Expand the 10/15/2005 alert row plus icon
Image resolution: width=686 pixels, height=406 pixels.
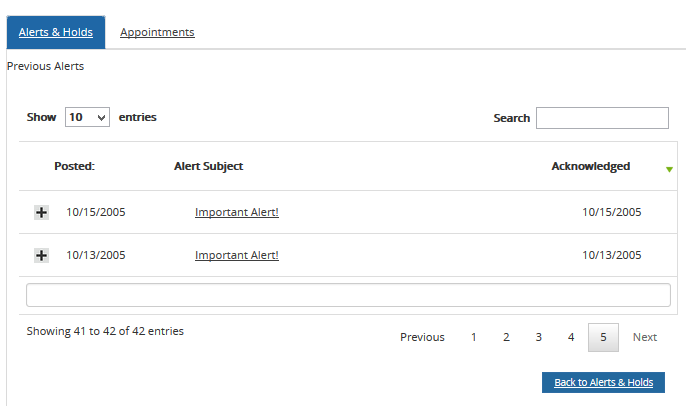(x=41, y=212)
